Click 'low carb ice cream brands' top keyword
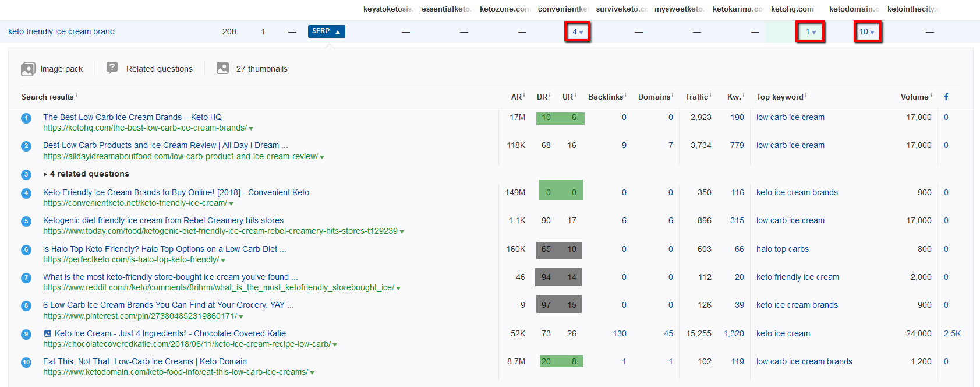This screenshot has height=387, width=980. (x=804, y=361)
